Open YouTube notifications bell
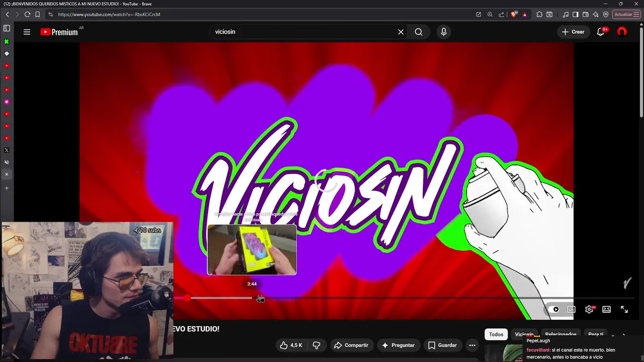This screenshot has width=644, height=362. tap(600, 32)
